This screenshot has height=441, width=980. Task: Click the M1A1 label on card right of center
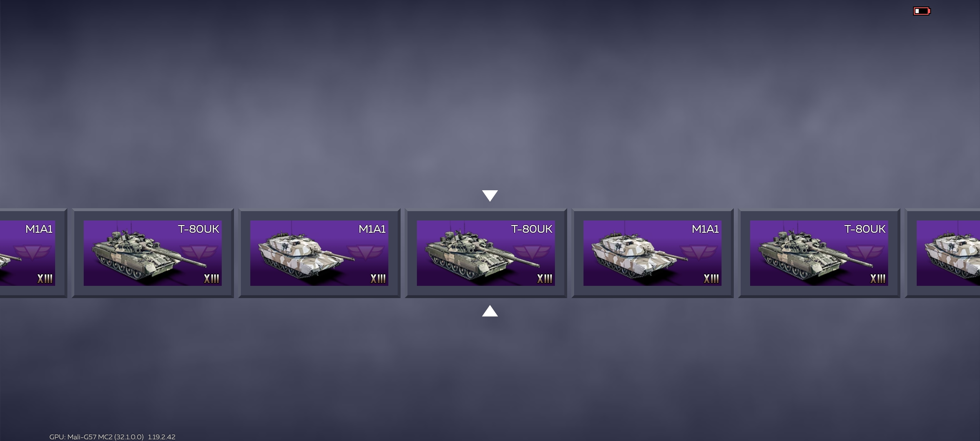(x=705, y=229)
